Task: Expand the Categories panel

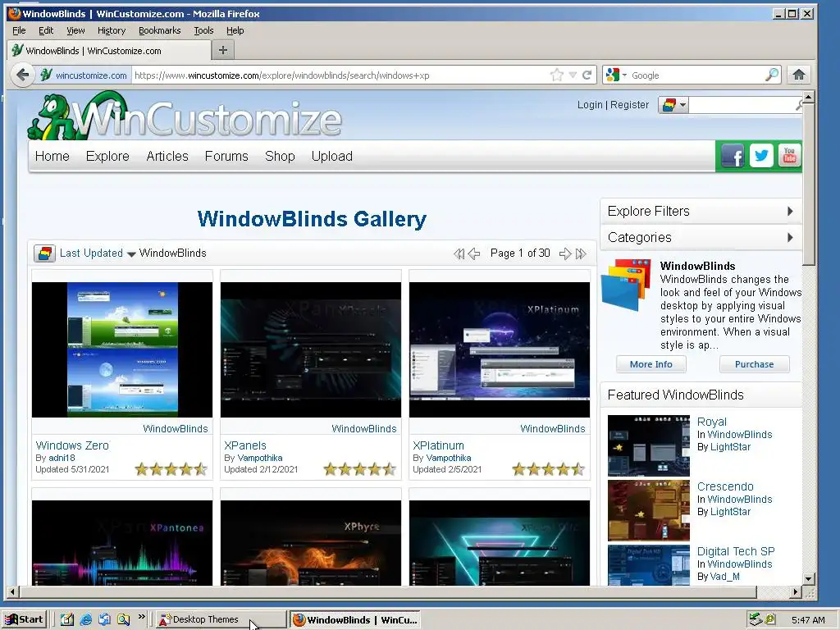Action: pyautogui.click(x=701, y=237)
